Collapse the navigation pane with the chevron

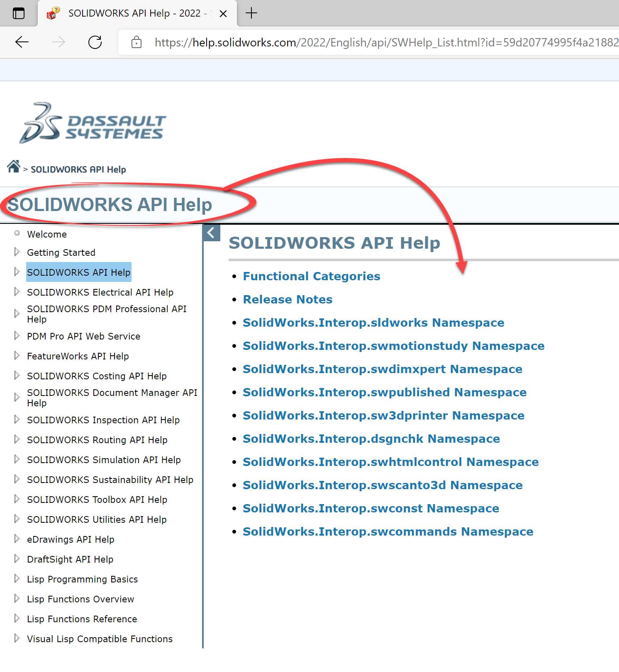[212, 233]
